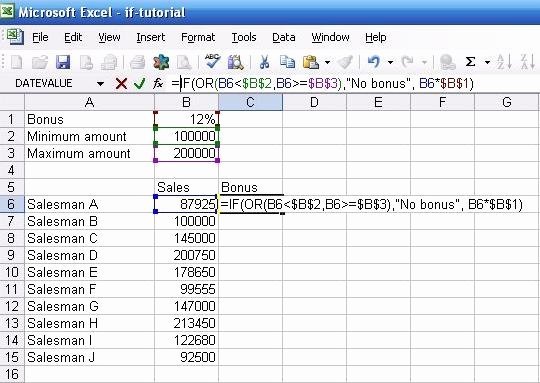The height and width of the screenshot is (383, 540).
Task: Click the Paste clipboard icon
Action: click(311, 62)
